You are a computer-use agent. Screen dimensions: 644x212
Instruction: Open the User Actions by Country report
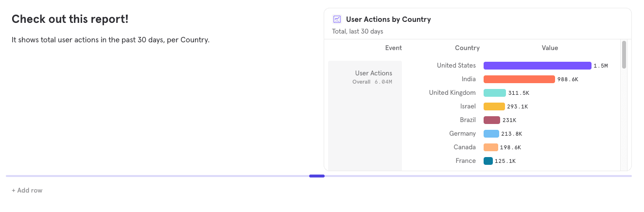(388, 19)
